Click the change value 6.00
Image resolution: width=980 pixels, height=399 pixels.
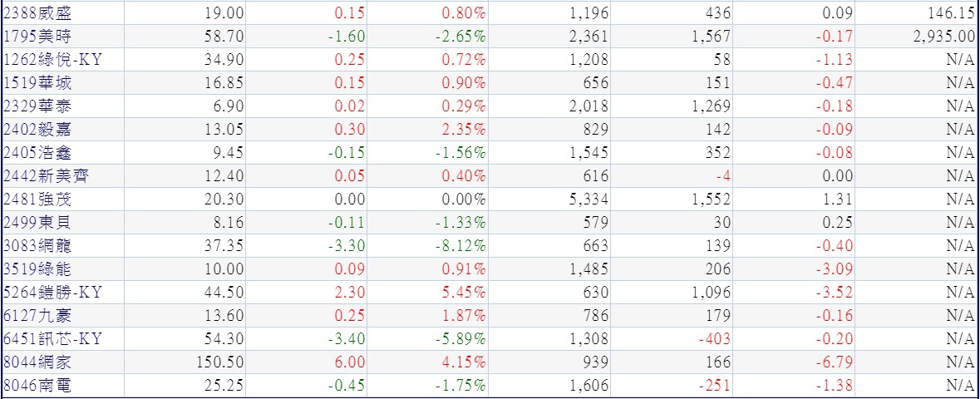[x=351, y=362]
